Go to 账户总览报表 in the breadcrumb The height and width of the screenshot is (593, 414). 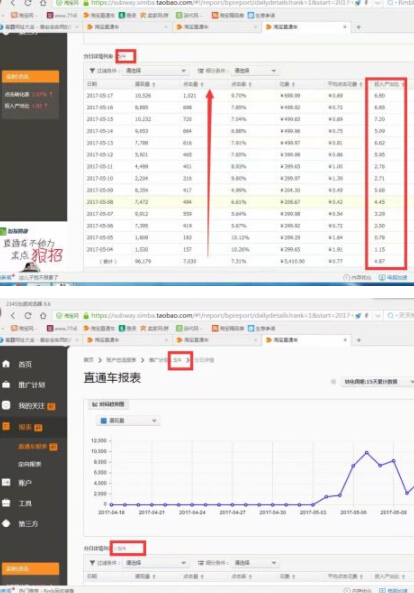121,360
